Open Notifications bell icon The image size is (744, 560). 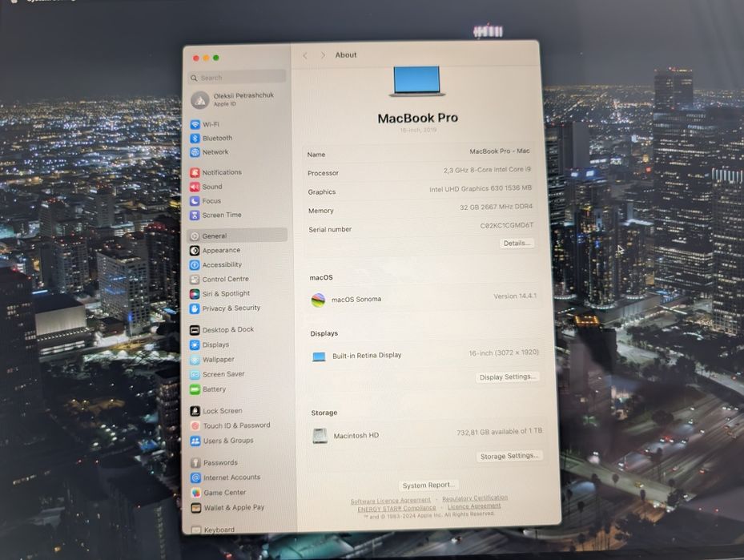(x=195, y=172)
